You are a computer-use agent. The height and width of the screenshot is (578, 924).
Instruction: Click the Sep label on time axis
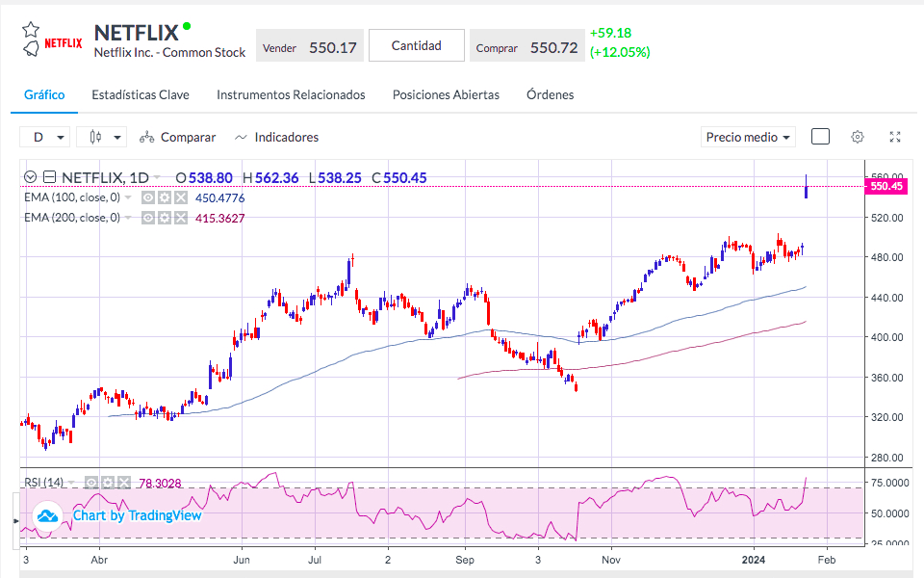pyautogui.click(x=465, y=560)
